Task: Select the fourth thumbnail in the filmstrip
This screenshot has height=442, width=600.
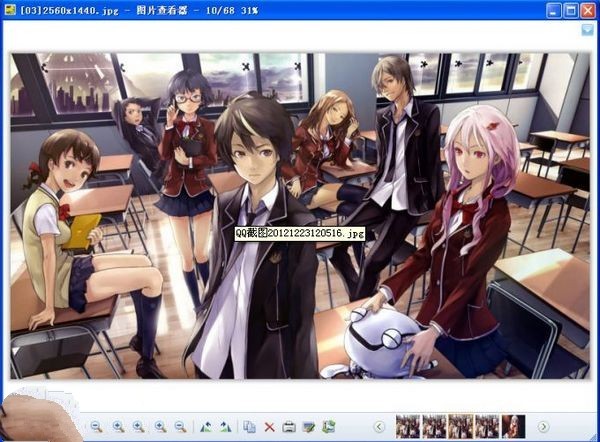Action: (x=487, y=426)
